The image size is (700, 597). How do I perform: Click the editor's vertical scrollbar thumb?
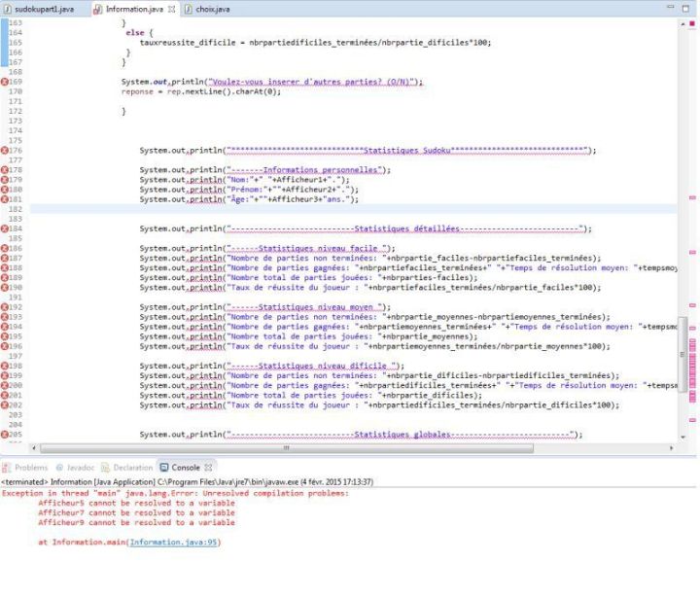pyautogui.click(x=682, y=355)
